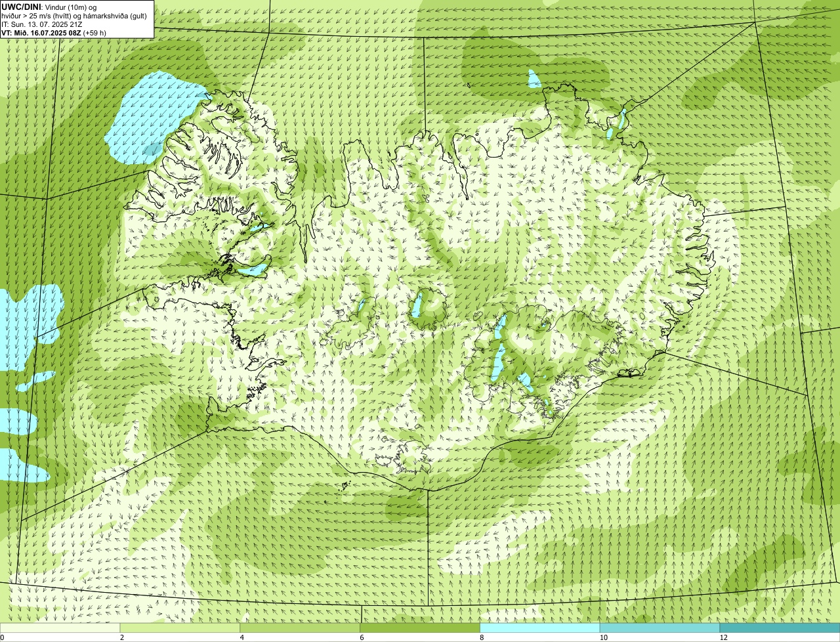This screenshot has width=840, height=642.
Task: Click the '10' tick label under the color bar
Action: tap(603, 637)
